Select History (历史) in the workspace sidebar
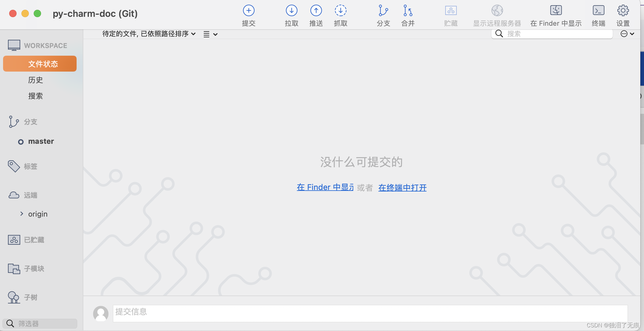 point(36,80)
